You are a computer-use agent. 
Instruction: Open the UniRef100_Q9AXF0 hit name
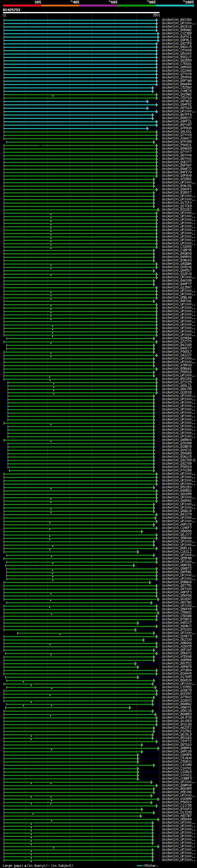click(x=176, y=189)
